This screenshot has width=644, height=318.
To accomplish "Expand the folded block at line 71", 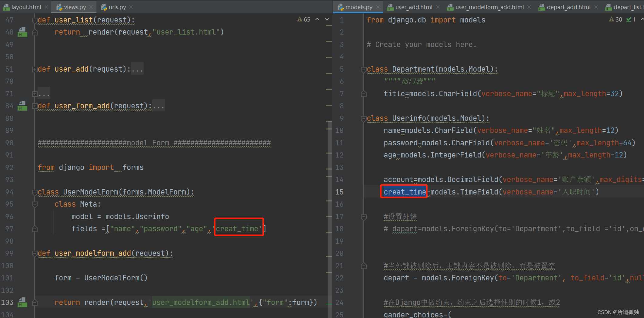I will pos(35,94).
